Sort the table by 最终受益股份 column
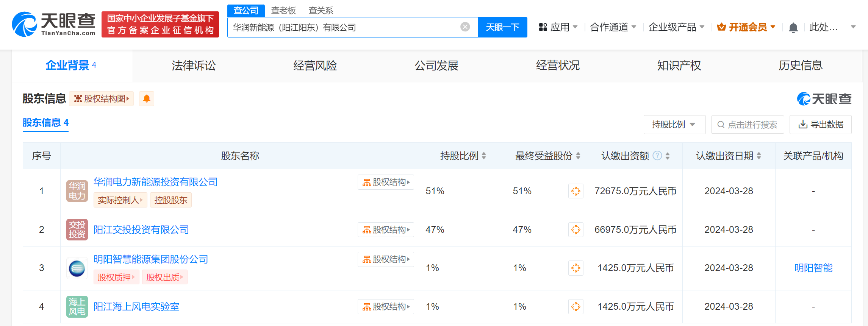This screenshot has width=868, height=326. tap(578, 156)
